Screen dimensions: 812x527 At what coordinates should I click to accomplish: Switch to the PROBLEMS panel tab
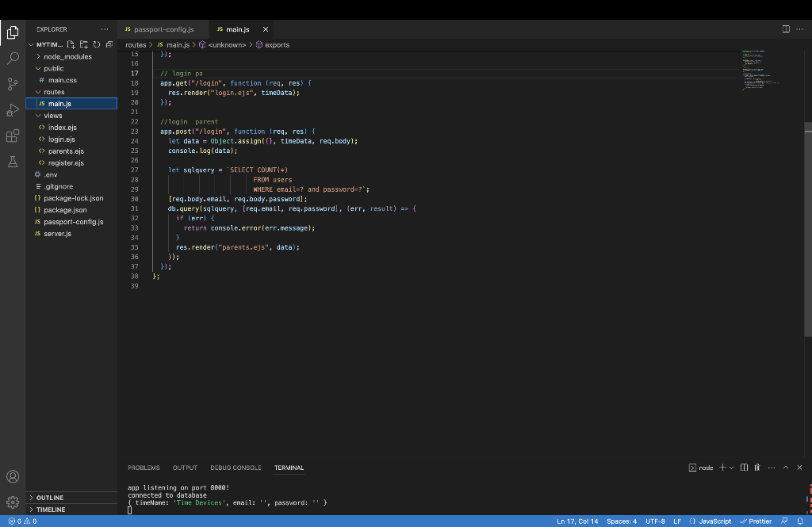(144, 468)
